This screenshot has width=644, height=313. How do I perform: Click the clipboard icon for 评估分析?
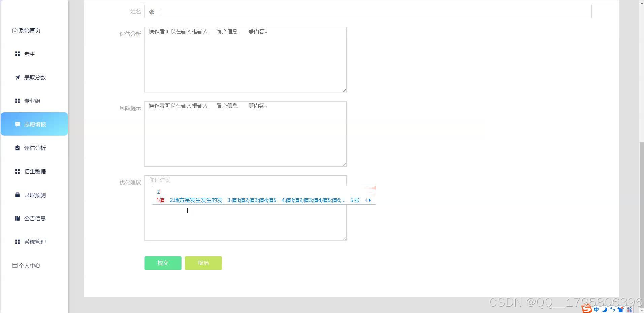[x=18, y=148]
